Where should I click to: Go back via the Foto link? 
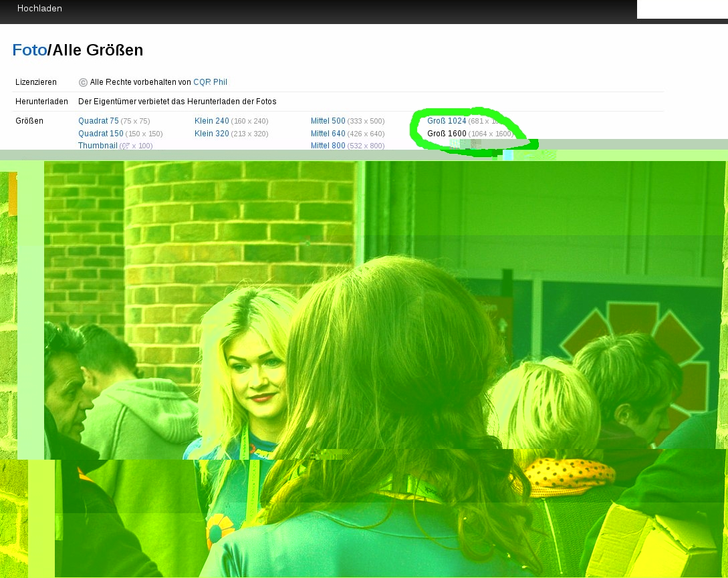click(x=29, y=50)
